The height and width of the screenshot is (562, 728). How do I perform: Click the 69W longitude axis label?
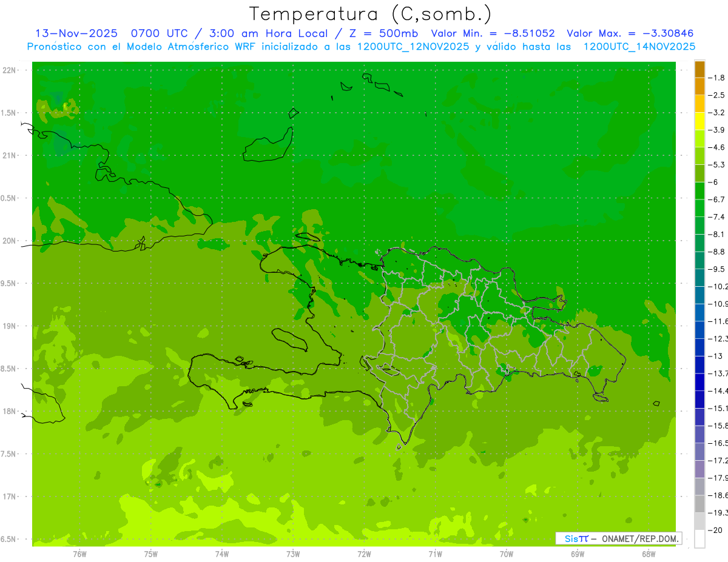coord(578,554)
